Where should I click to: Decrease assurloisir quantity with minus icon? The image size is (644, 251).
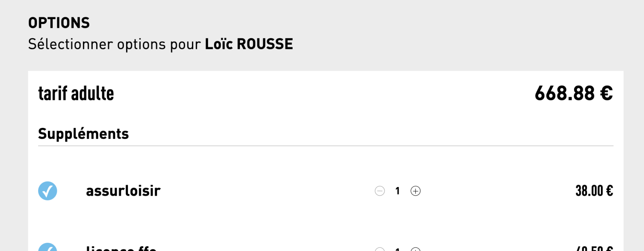tap(380, 191)
